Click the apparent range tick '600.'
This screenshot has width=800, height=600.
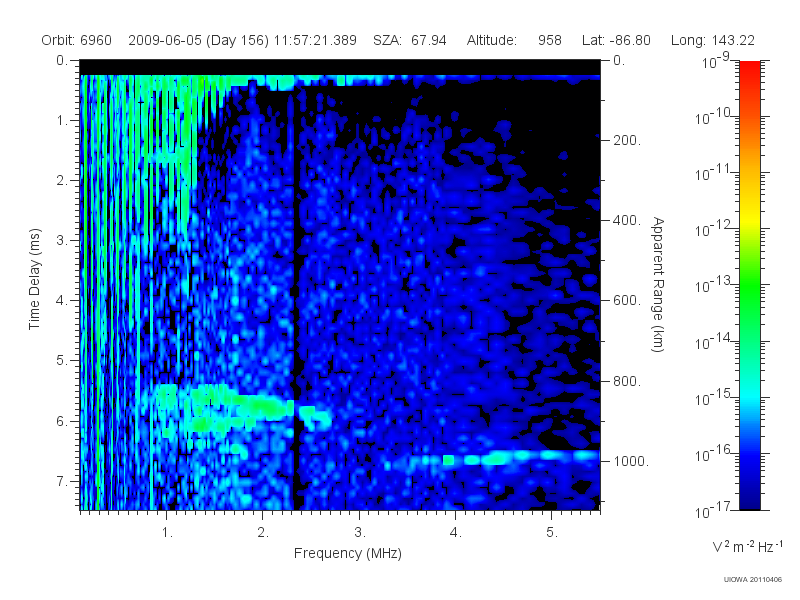pos(627,301)
